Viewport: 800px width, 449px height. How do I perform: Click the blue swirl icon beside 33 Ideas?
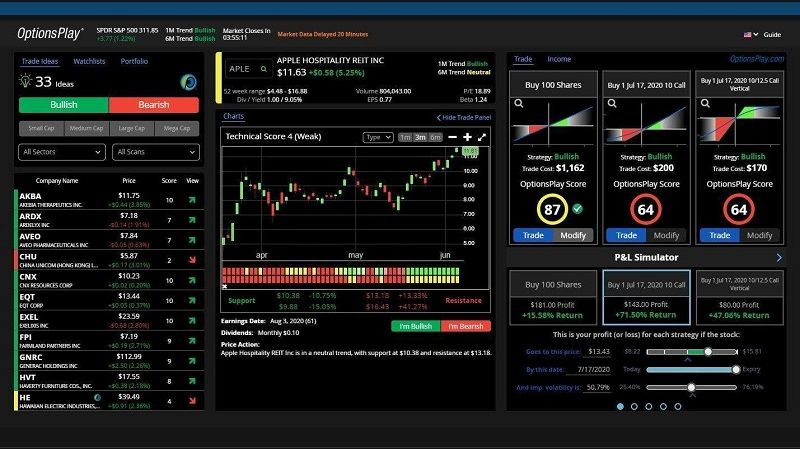pyautogui.click(x=188, y=82)
